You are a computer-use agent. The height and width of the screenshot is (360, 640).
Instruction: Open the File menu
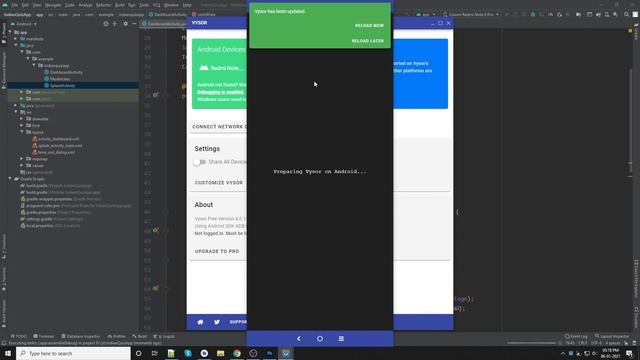click(15, 5)
